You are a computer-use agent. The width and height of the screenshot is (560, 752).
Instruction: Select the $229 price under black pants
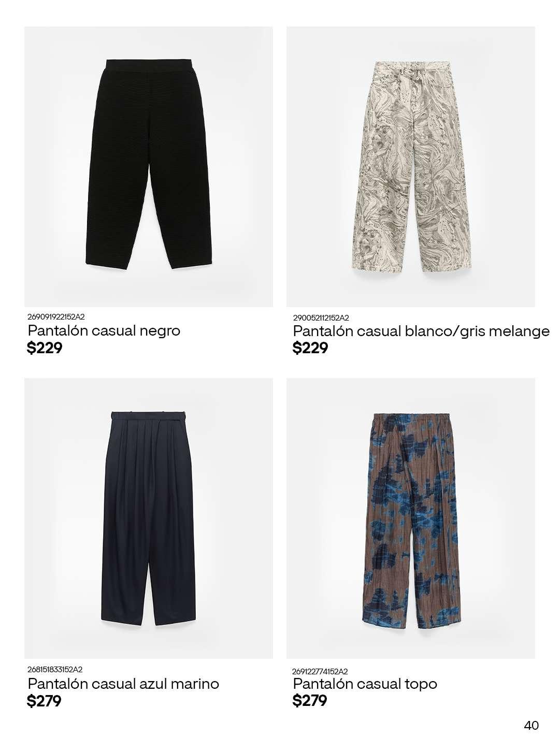(x=45, y=348)
